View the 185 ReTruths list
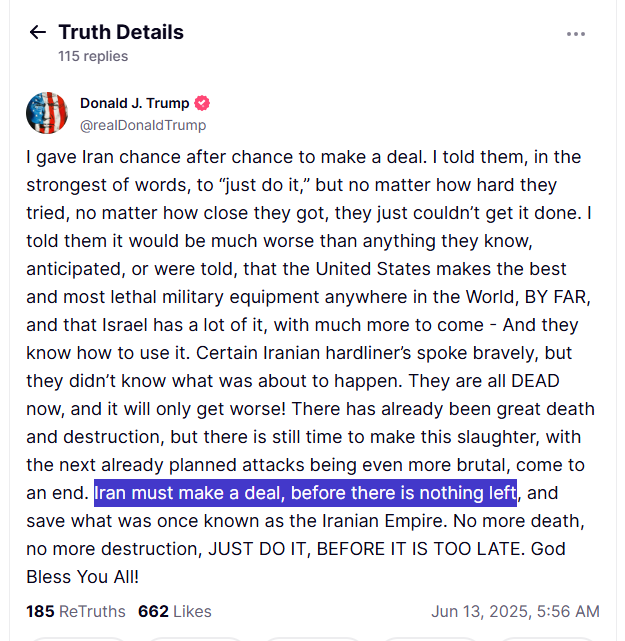 [x=76, y=611]
